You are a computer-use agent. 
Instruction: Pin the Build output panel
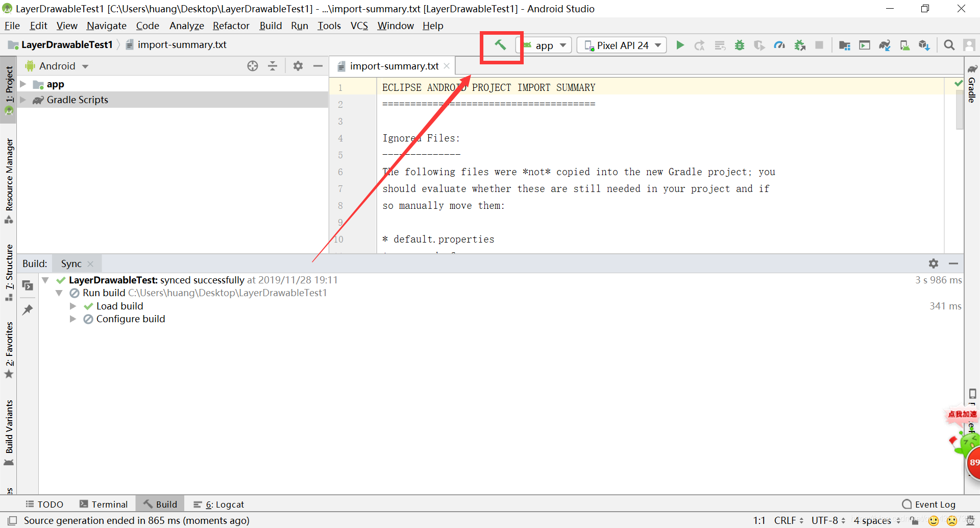[x=28, y=309]
